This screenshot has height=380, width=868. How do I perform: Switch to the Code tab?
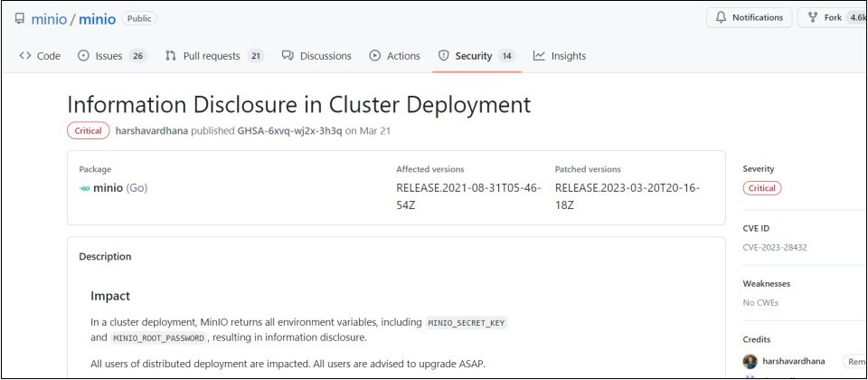[x=40, y=55]
